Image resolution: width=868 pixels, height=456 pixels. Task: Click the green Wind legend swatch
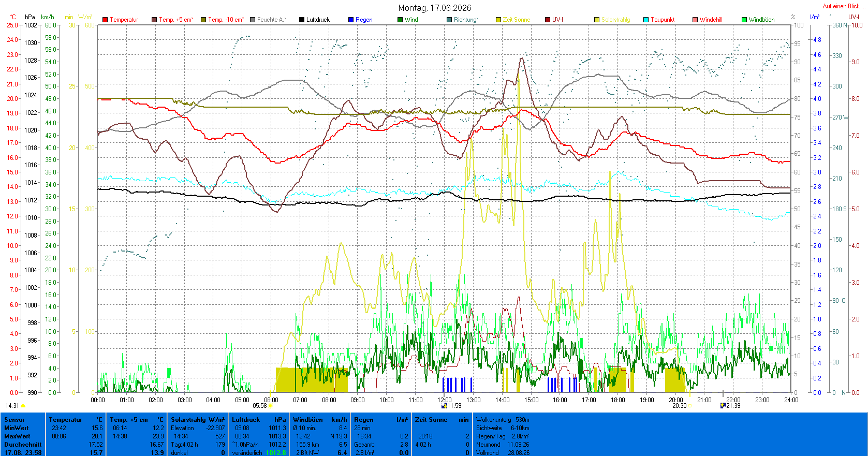tap(400, 20)
